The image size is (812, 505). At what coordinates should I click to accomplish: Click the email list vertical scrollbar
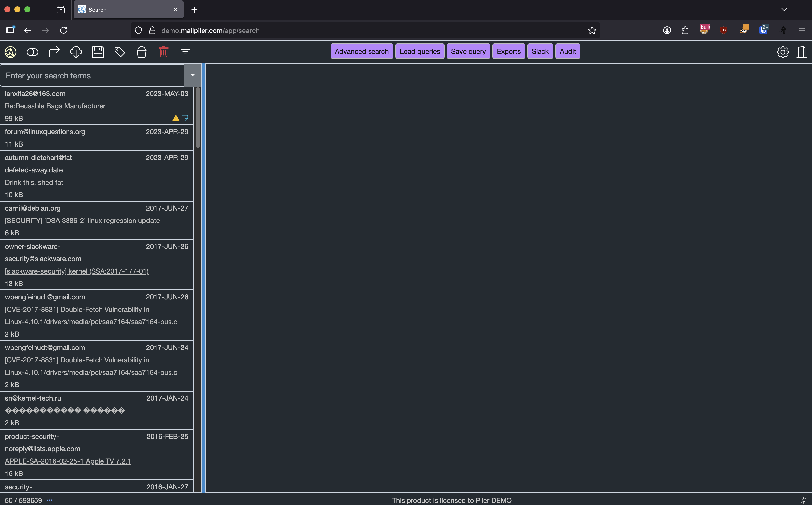pyautogui.click(x=198, y=117)
